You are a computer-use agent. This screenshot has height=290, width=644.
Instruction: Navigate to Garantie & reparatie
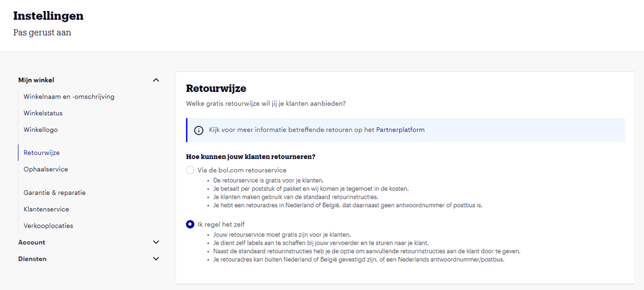point(54,193)
